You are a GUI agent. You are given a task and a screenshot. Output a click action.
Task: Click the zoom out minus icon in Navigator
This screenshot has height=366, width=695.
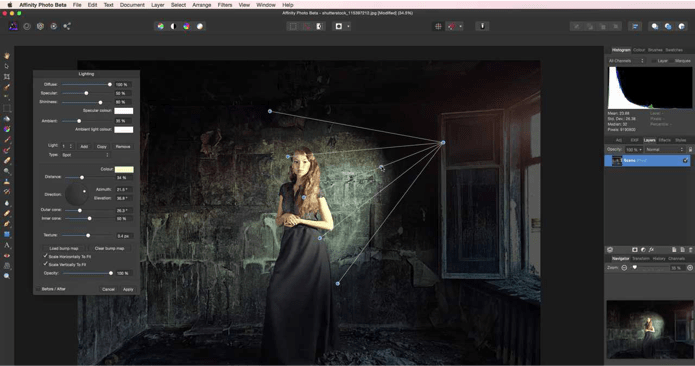pyautogui.click(x=624, y=268)
